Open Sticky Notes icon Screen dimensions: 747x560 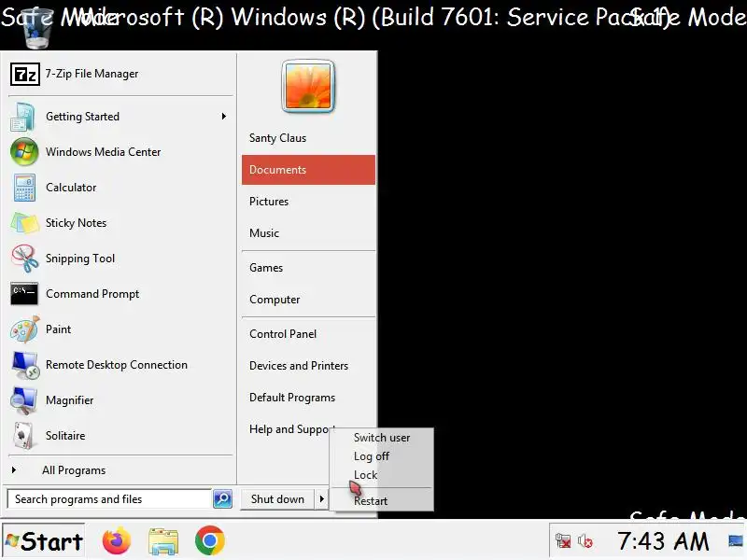(x=25, y=223)
